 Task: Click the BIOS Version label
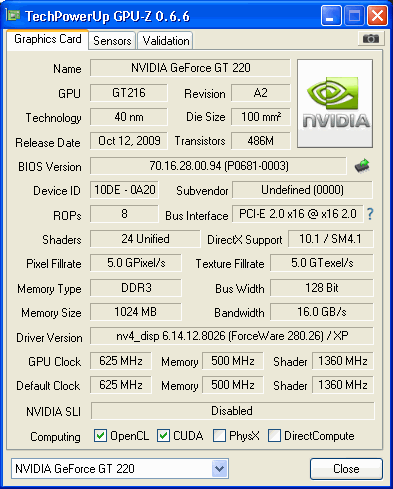pyautogui.click(x=50, y=166)
